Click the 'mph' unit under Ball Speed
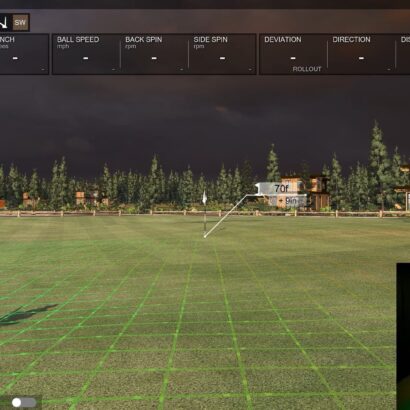Viewport: 410px width, 410px height. tap(63, 47)
